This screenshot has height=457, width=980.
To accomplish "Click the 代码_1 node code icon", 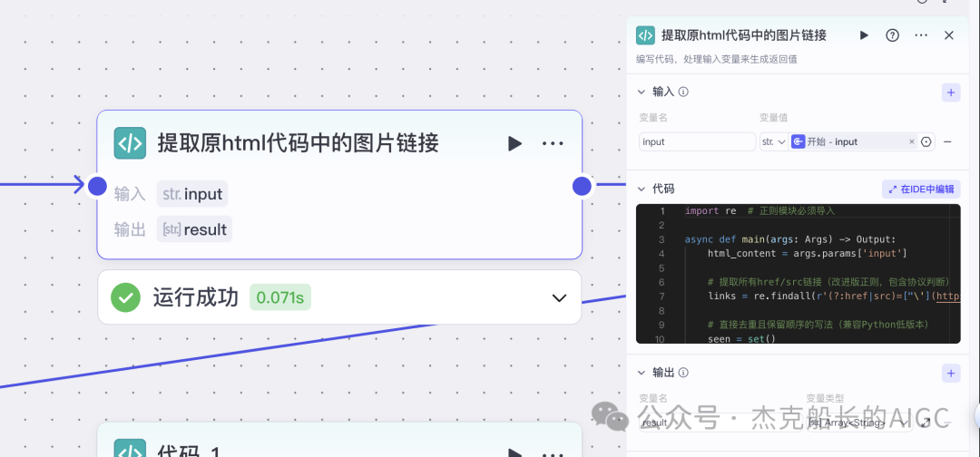I will [x=130, y=448].
